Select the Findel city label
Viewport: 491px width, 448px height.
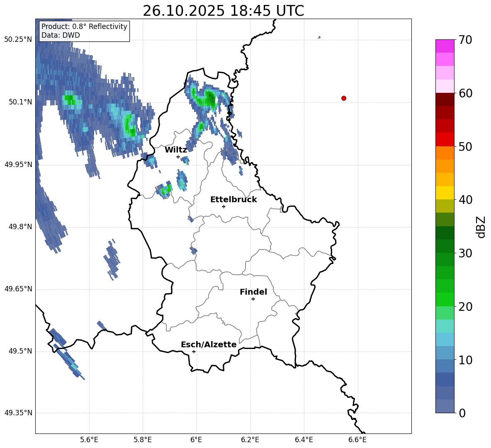tap(253, 292)
